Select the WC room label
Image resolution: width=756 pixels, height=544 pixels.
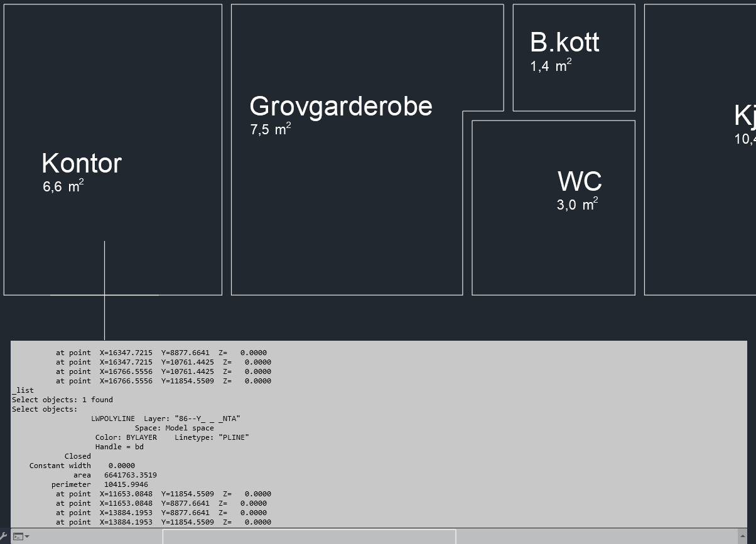coord(579,181)
